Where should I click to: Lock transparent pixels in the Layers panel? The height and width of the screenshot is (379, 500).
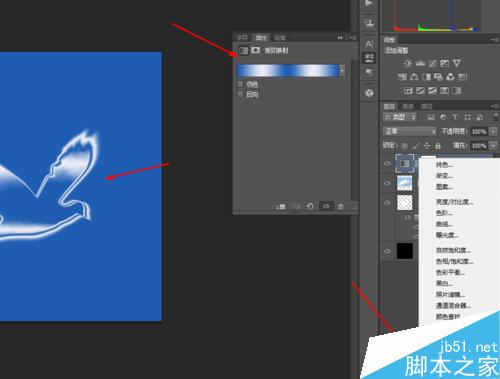[x=404, y=146]
